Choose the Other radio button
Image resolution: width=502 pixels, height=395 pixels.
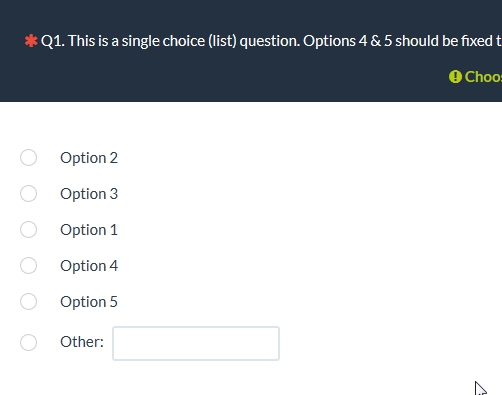pos(28,342)
